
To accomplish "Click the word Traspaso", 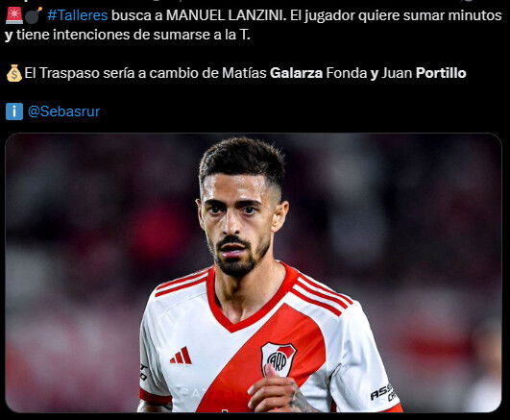I will pos(69,73).
